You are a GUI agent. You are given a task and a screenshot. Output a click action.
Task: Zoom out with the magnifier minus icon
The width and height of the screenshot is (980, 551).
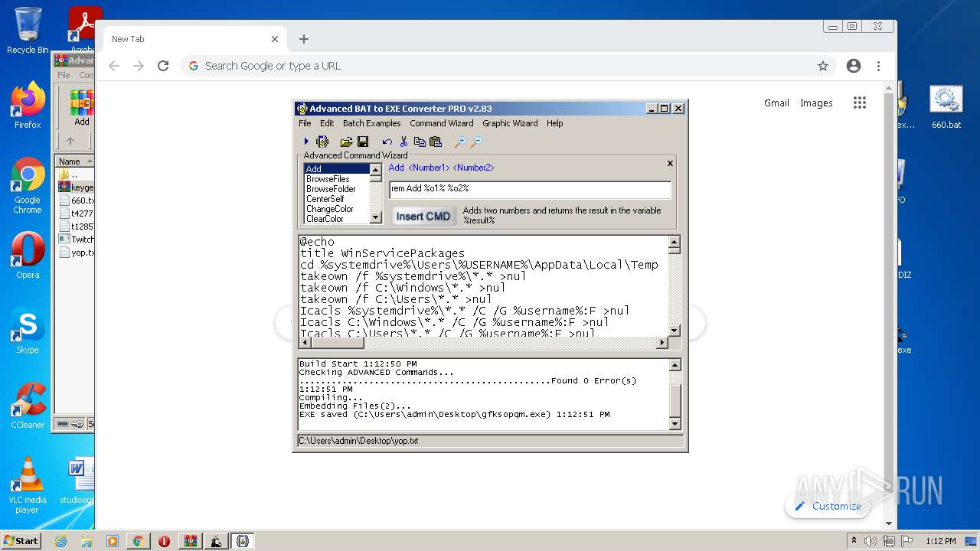click(476, 142)
